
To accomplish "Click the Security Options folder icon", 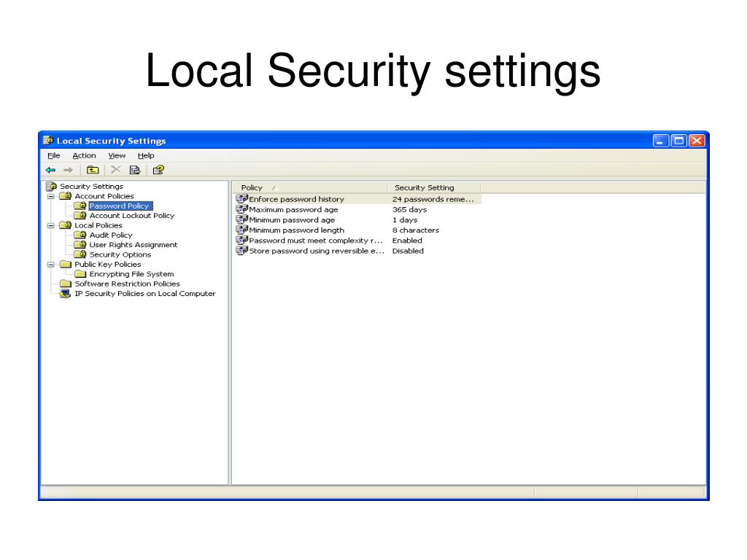I will [x=80, y=254].
